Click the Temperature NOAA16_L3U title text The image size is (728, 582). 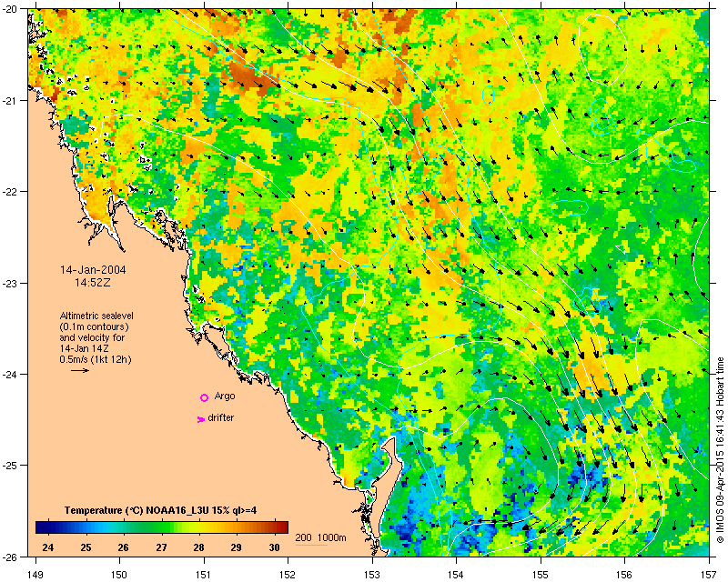click(x=161, y=510)
